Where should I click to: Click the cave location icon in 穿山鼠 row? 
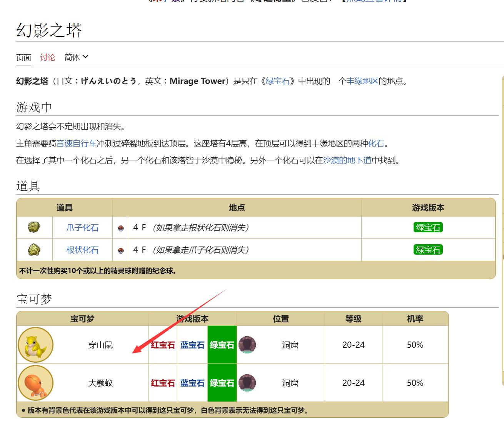[247, 345]
